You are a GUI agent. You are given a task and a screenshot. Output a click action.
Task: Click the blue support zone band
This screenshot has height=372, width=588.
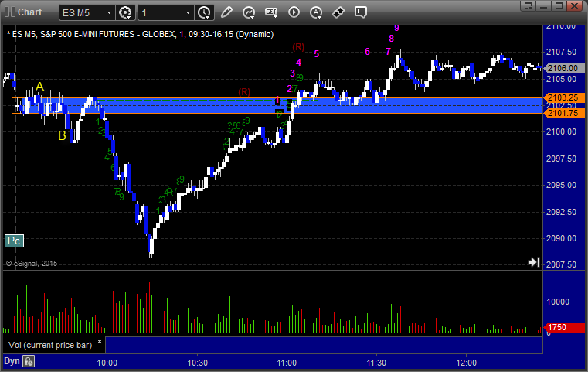tap(277, 105)
